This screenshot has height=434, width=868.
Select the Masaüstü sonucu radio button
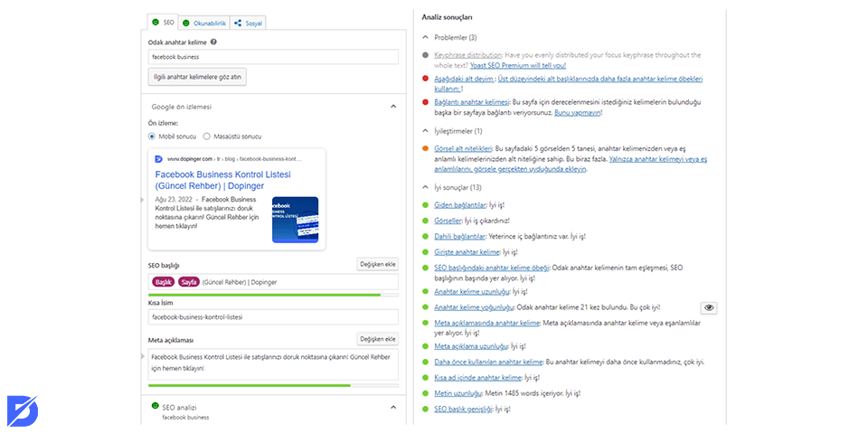[206, 137]
